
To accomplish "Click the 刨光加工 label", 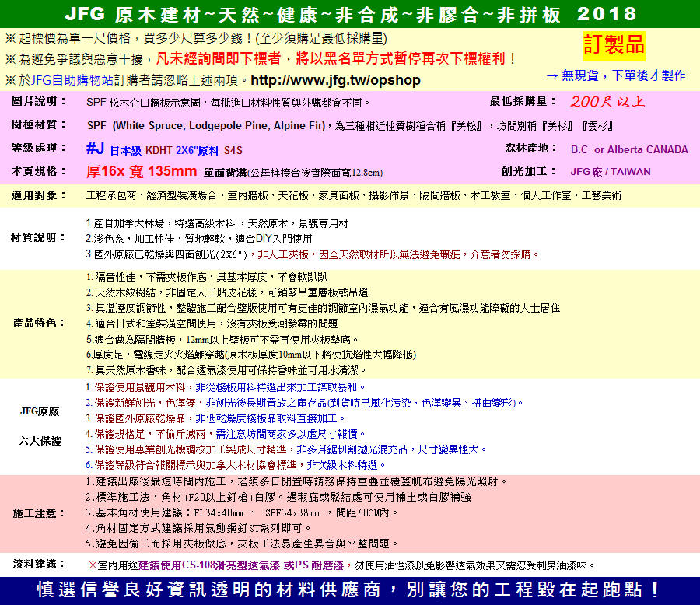I will pos(529,171).
